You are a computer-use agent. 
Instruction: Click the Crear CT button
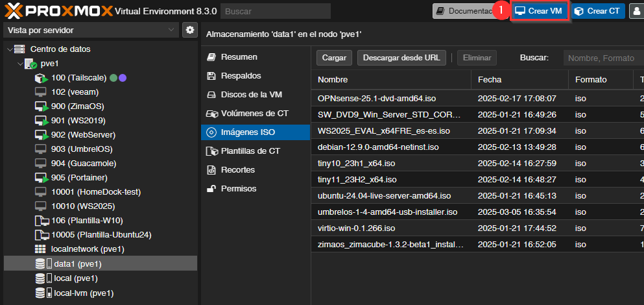(x=598, y=11)
